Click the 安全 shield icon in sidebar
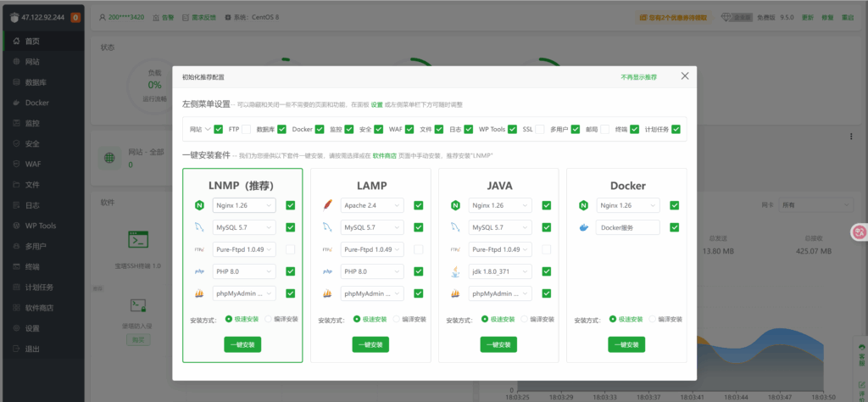The image size is (868, 402). click(16, 143)
